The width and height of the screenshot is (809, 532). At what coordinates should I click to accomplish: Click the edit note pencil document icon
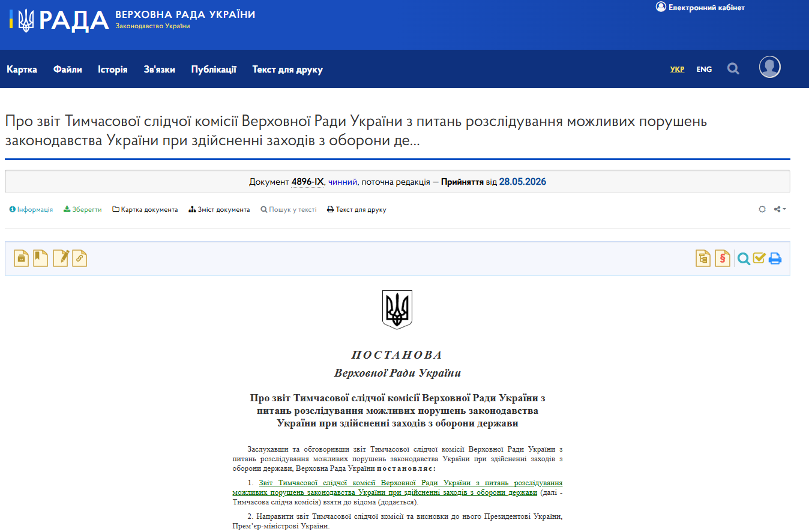pos(61,259)
